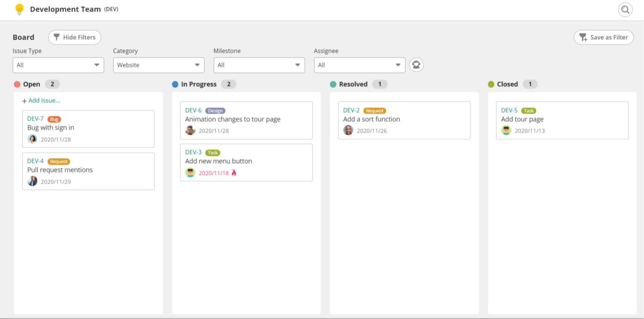Click the Resolved count badge
Viewport: 644px width, 319px height.
click(380, 84)
